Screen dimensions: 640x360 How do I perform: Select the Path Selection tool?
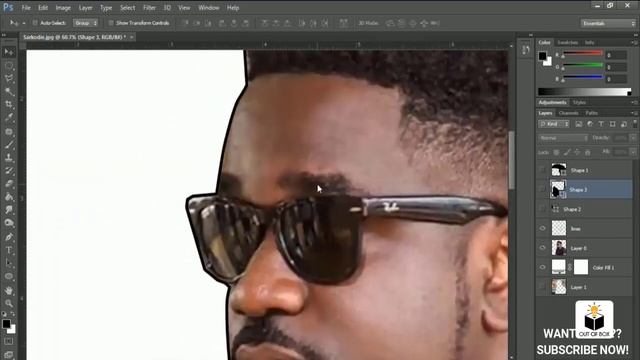point(9,263)
